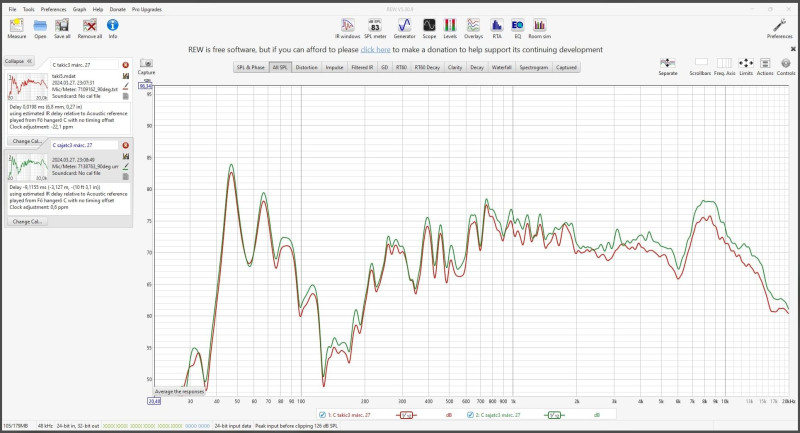
Task: Open smoothing selector for red trace 1
Action: [406, 415]
